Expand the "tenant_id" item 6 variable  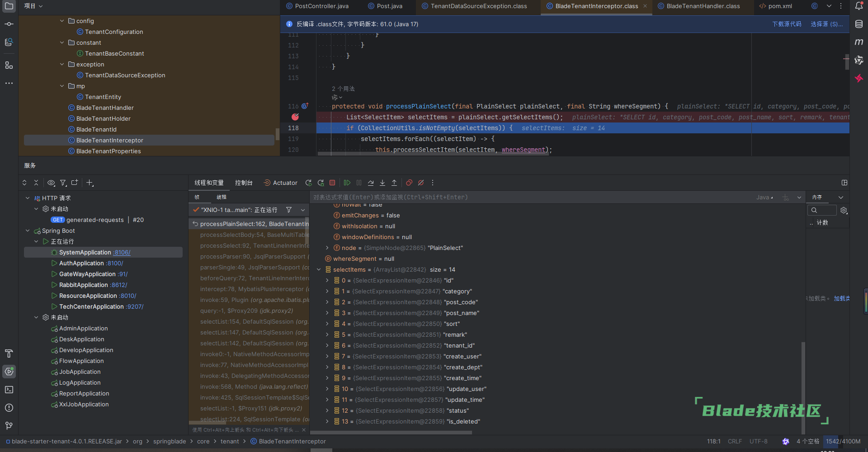327,345
